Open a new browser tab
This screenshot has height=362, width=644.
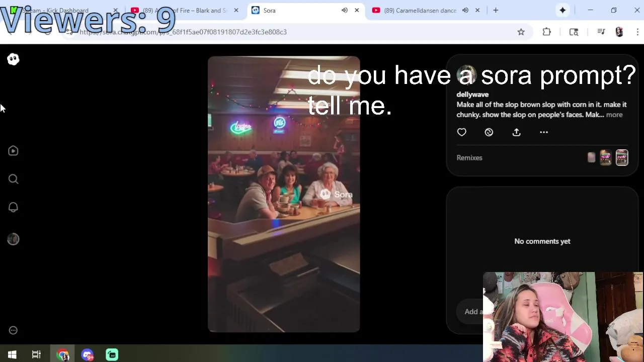[496, 10]
